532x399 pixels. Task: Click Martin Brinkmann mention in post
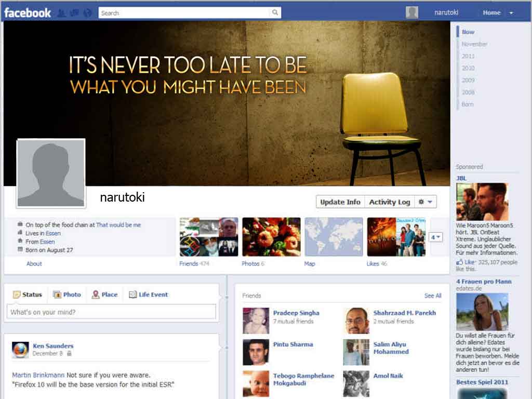click(x=38, y=375)
